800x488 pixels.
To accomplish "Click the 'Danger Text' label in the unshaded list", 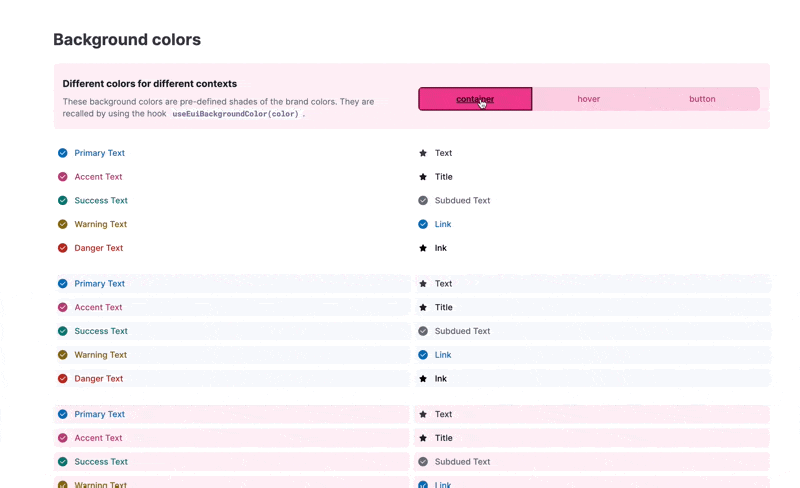I will pyautogui.click(x=99, y=248).
